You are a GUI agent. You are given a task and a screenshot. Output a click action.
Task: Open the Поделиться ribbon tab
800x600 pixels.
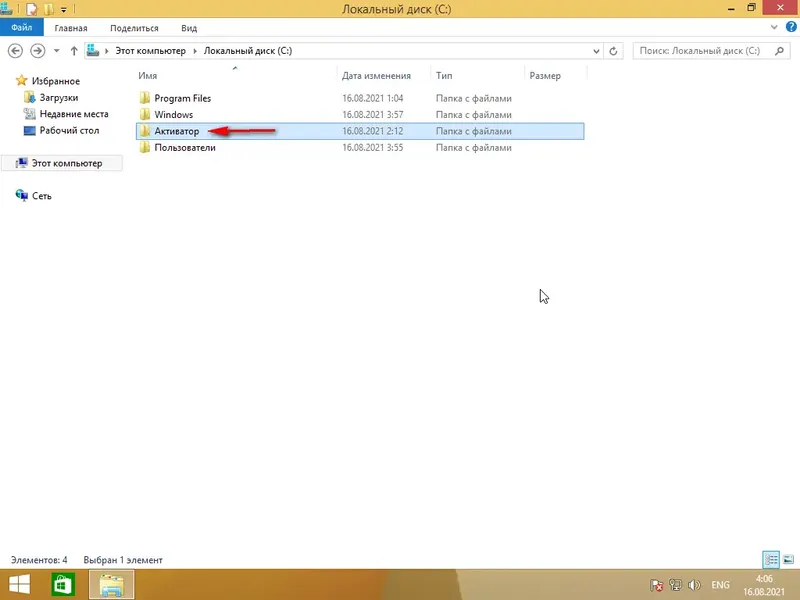coord(134,28)
